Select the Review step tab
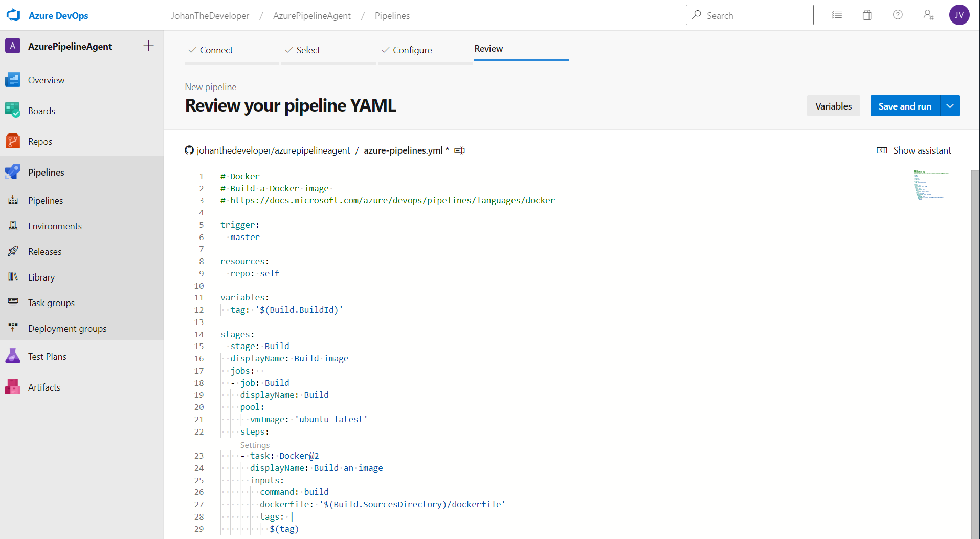Image resolution: width=980 pixels, height=539 pixels. (x=521, y=49)
